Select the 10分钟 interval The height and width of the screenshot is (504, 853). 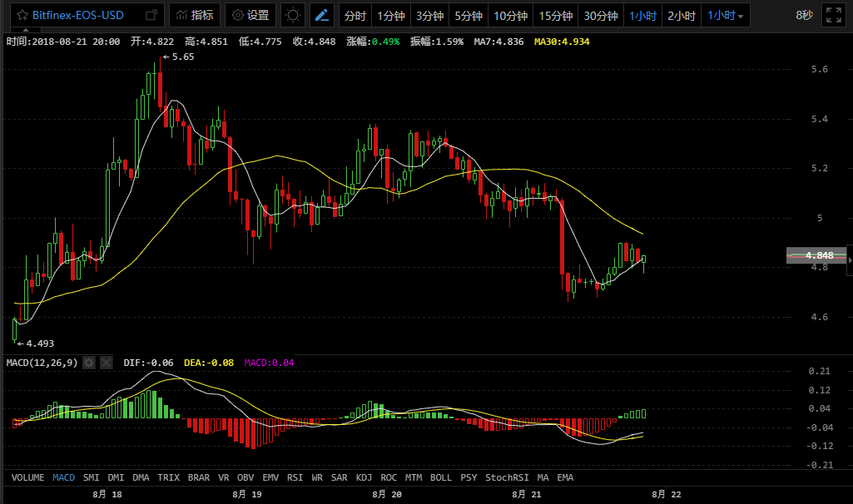click(x=510, y=16)
